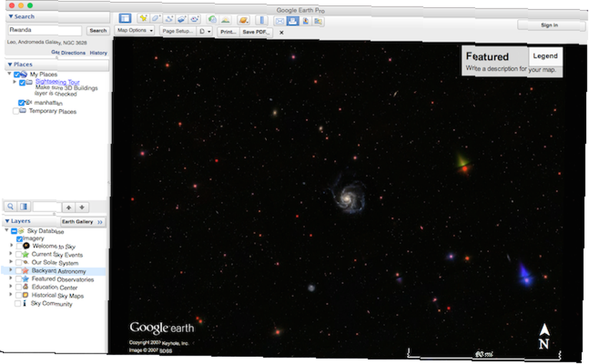589x364 pixels.
Task: Click the move up arrow button
Action: [69, 207]
